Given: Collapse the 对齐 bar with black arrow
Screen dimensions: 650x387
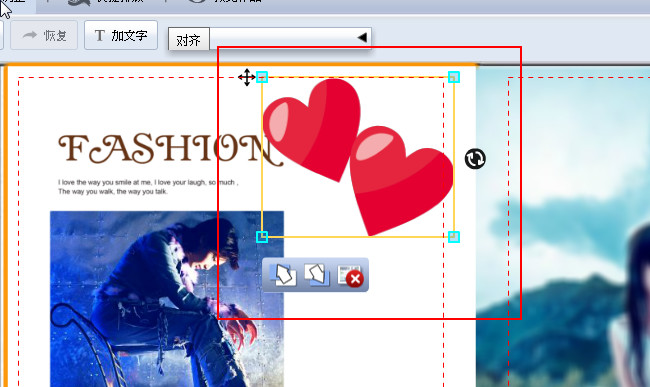Looking at the screenshot, I should pos(362,38).
